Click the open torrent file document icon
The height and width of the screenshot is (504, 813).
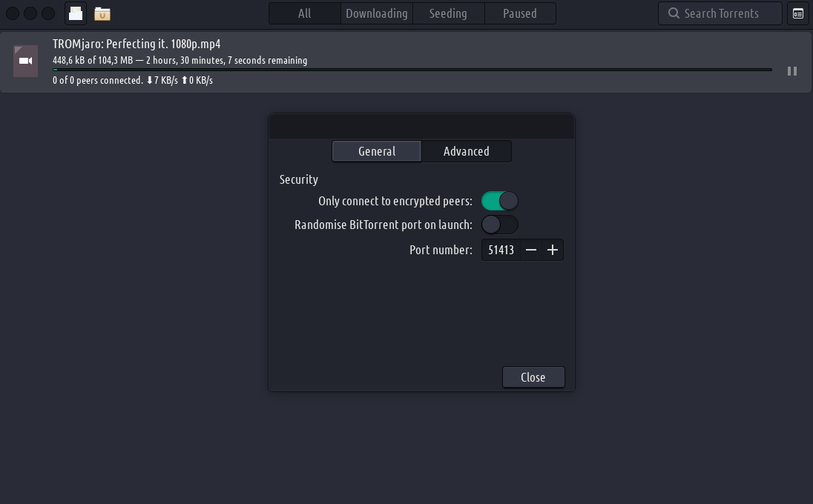(76, 13)
